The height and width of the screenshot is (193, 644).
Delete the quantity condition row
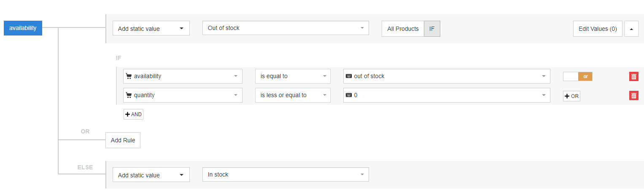pyautogui.click(x=633, y=95)
